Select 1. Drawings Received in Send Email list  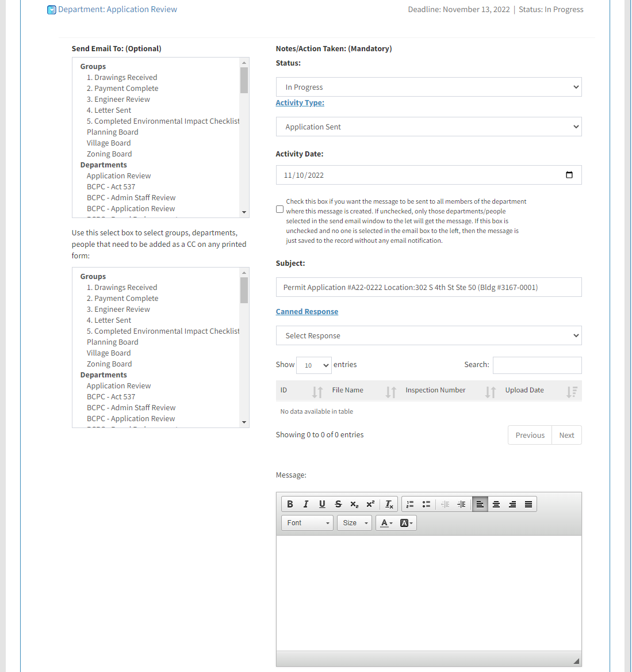click(122, 78)
